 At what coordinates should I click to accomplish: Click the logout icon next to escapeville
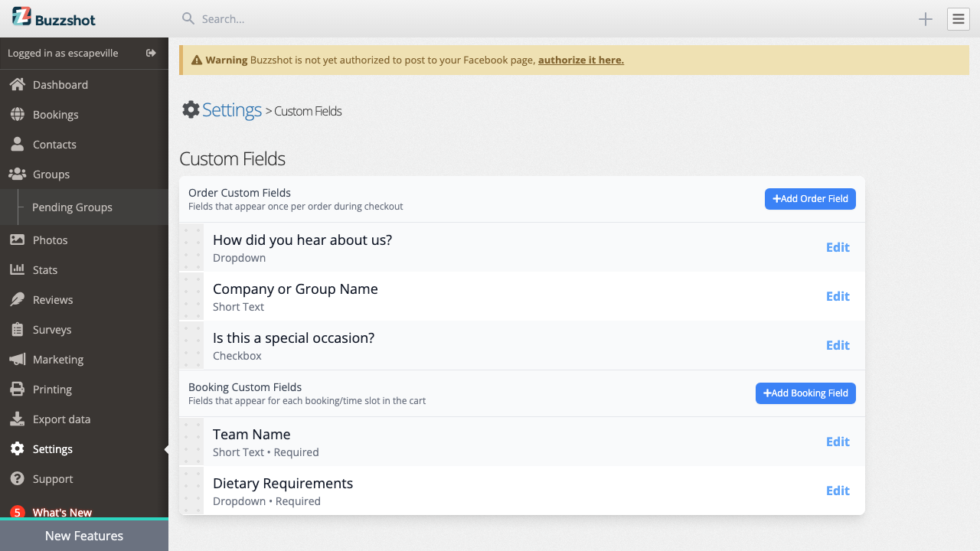tap(151, 53)
